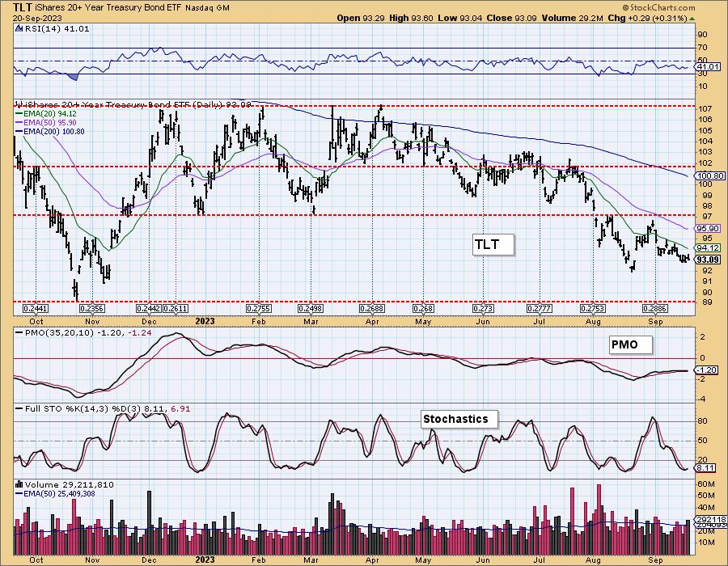Click the 0.2498 value label near March
This screenshot has width=728, height=566.
(x=311, y=309)
